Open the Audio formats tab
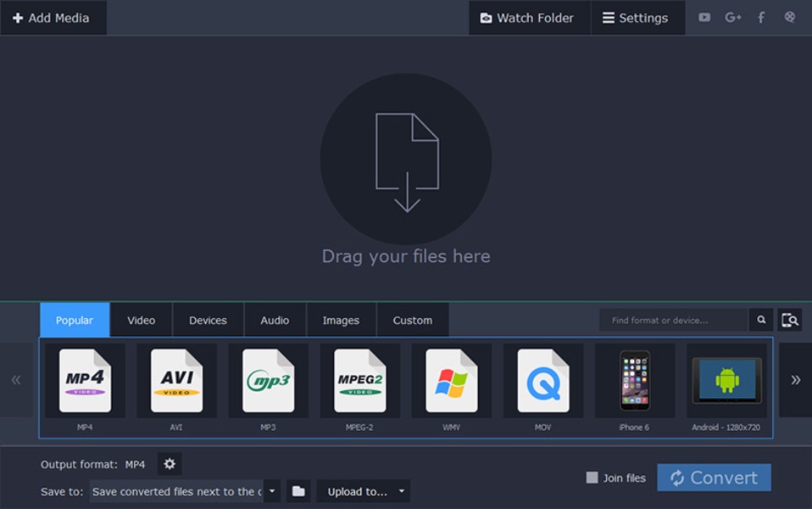The width and height of the screenshot is (812, 509). (x=274, y=320)
